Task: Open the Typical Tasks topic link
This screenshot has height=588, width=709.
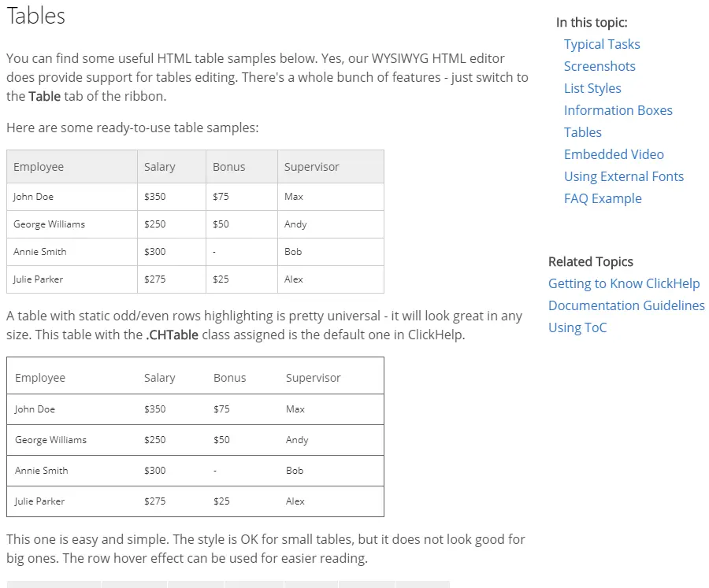Action: [602, 44]
